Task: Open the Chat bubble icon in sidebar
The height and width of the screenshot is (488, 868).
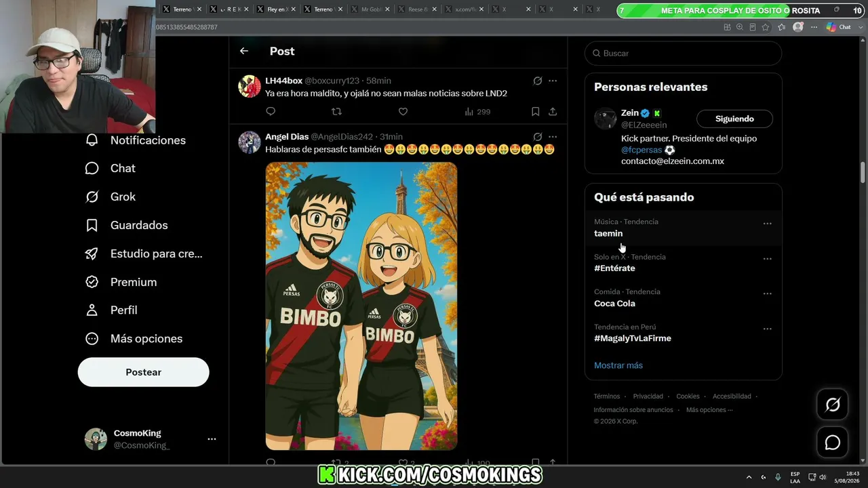Action: (92, 168)
